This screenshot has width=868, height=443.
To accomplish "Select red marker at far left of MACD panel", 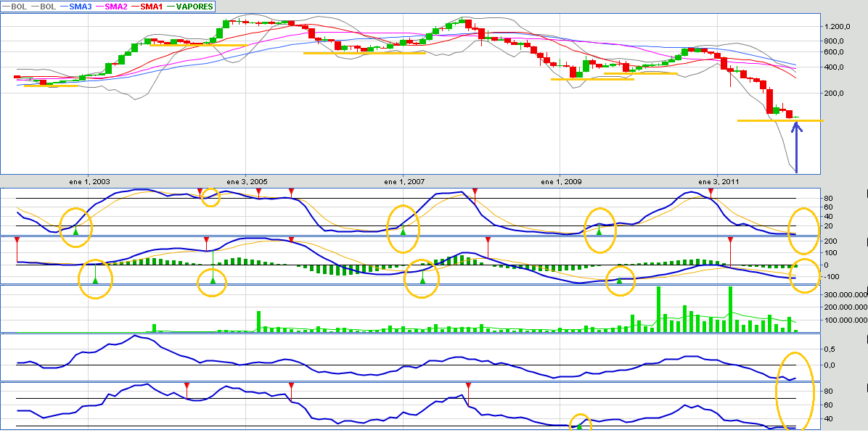I will (x=17, y=239).
